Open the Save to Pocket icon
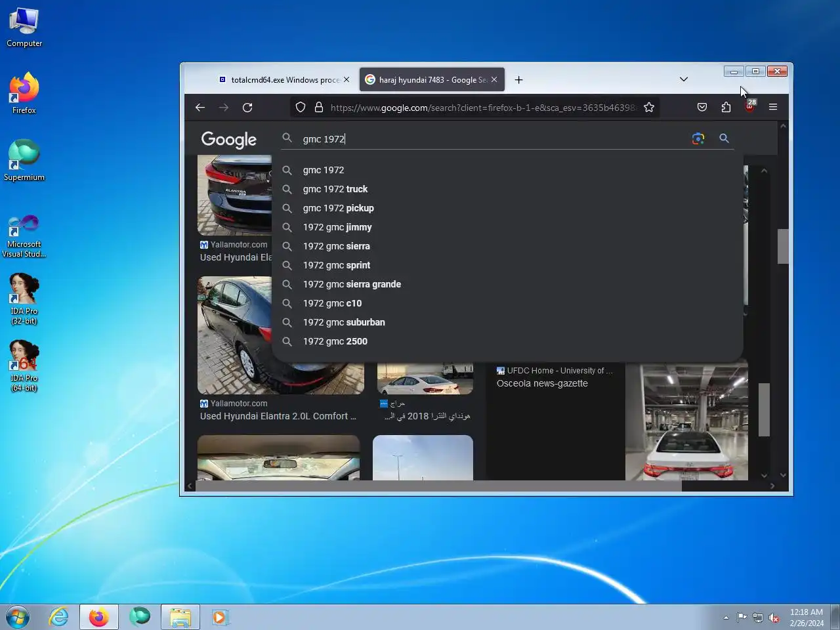 [x=702, y=108]
